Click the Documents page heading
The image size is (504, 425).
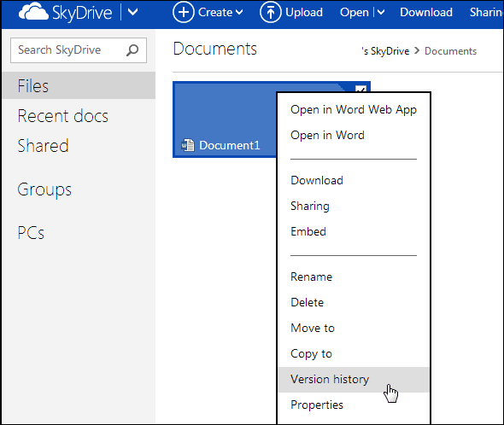click(214, 49)
